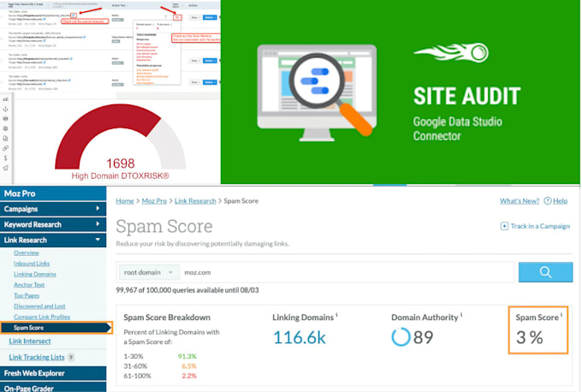Click the 2.2% value for 61-100% spam
The image size is (582, 392).
[x=189, y=376]
